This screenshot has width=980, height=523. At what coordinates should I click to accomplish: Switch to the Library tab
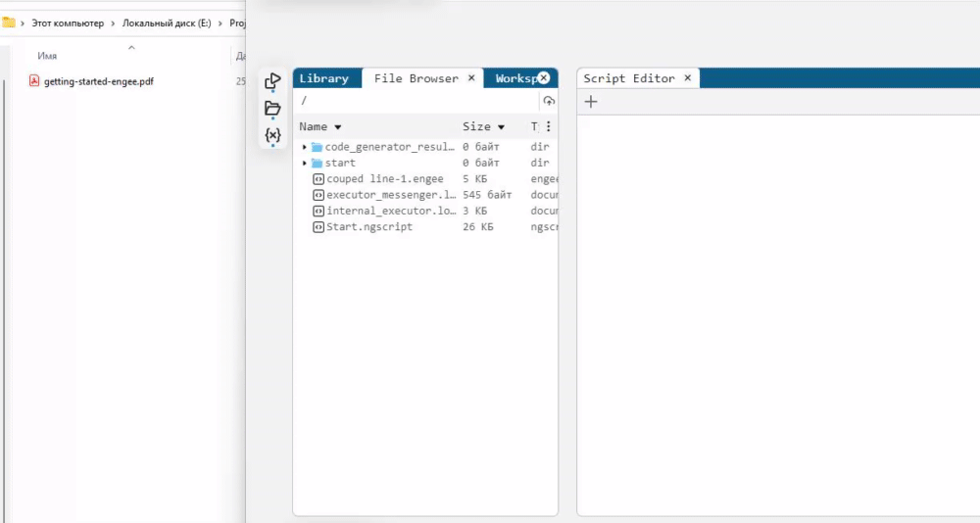[x=323, y=78]
